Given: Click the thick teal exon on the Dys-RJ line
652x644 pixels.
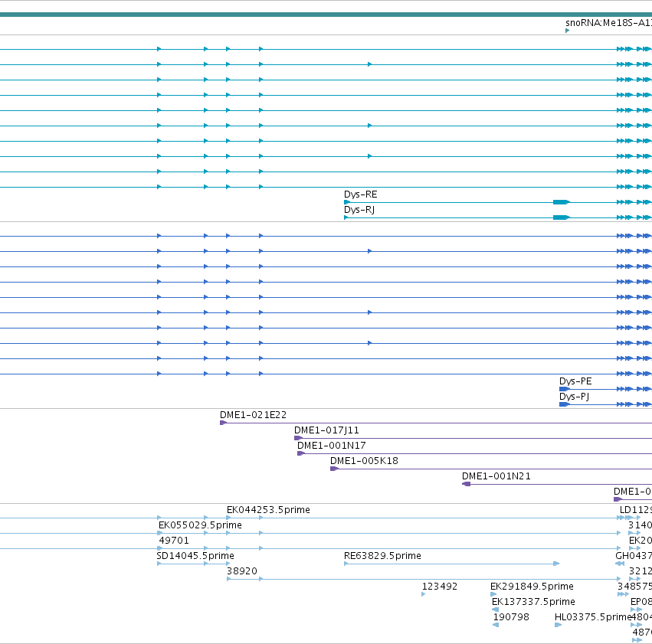Looking at the screenshot, I should pos(562,217).
